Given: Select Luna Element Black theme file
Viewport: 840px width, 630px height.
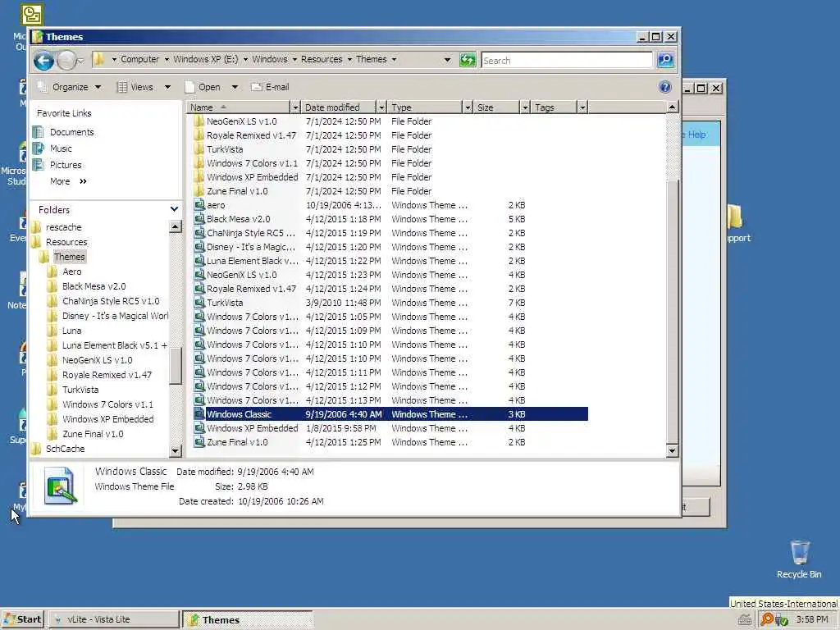Looking at the screenshot, I should tap(253, 261).
